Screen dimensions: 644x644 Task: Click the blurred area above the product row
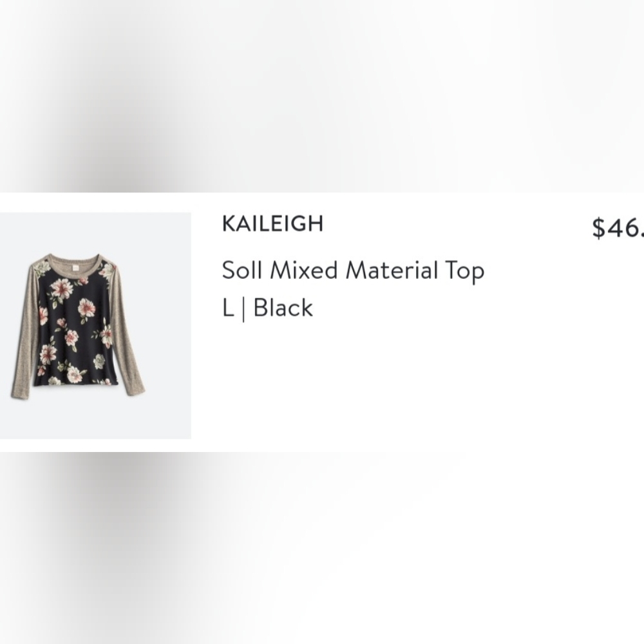tap(322, 97)
